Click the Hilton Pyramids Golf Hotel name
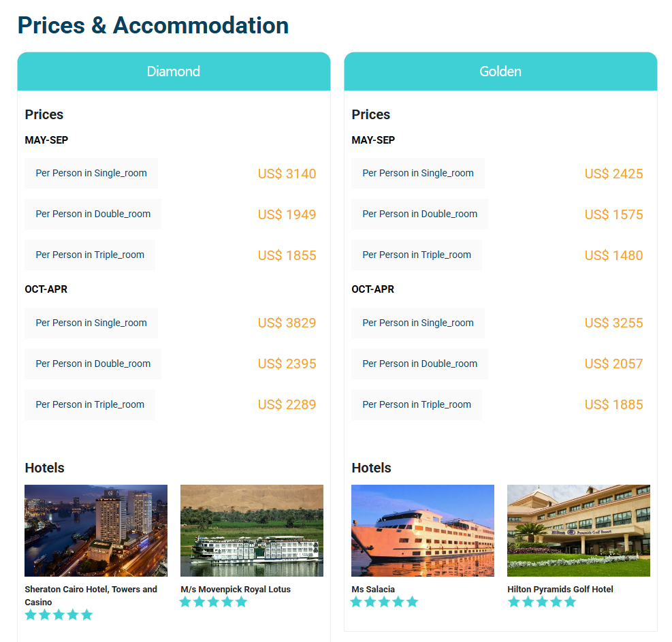Screen dimensions: 672x642 (560, 590)
